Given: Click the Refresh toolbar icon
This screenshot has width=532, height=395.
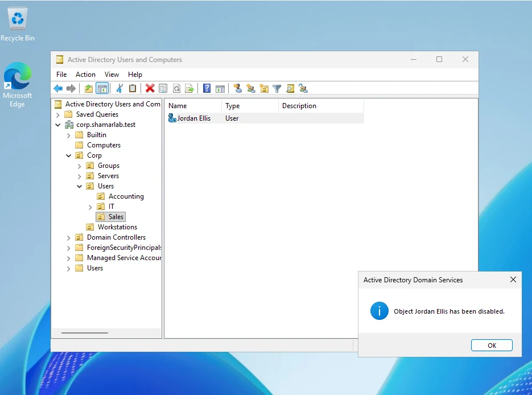Looking at the screenshot, I should [176, 89].
